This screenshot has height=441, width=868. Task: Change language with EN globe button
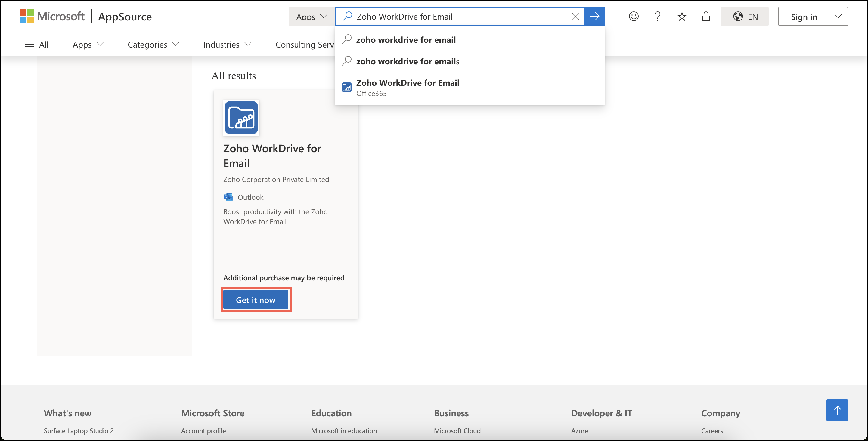tap(744, 17)
